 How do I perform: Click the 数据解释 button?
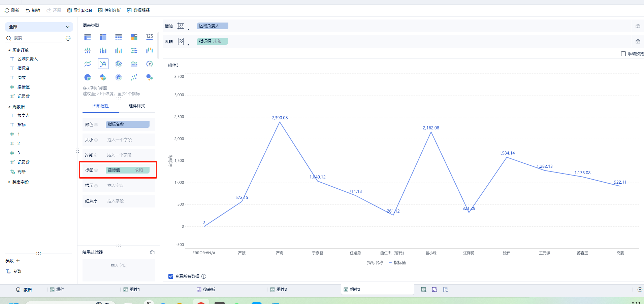(138, 10)
